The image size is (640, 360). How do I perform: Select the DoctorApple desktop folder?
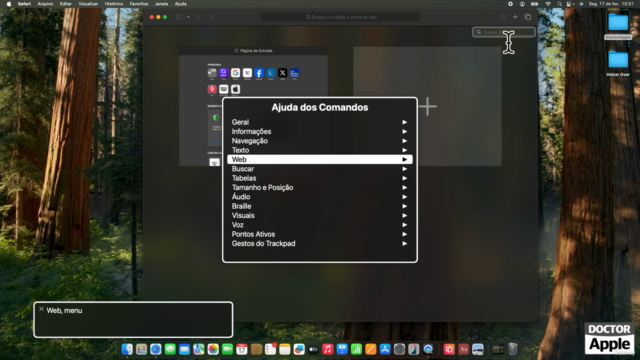(618, 26)
